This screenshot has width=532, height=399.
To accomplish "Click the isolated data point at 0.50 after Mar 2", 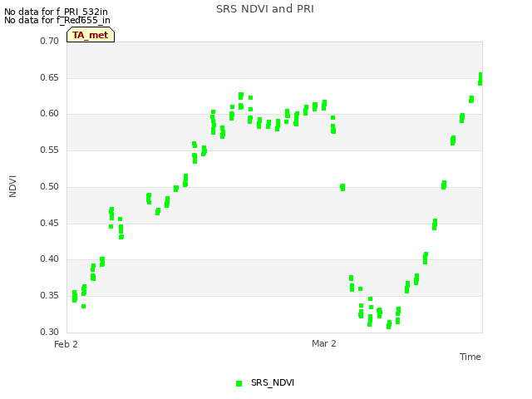I will pos(342,187).
